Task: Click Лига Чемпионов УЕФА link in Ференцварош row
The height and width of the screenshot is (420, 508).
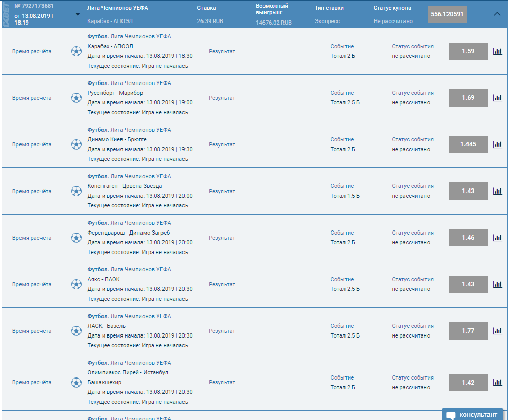Action: pyautogui.click(x=141, y=223)
